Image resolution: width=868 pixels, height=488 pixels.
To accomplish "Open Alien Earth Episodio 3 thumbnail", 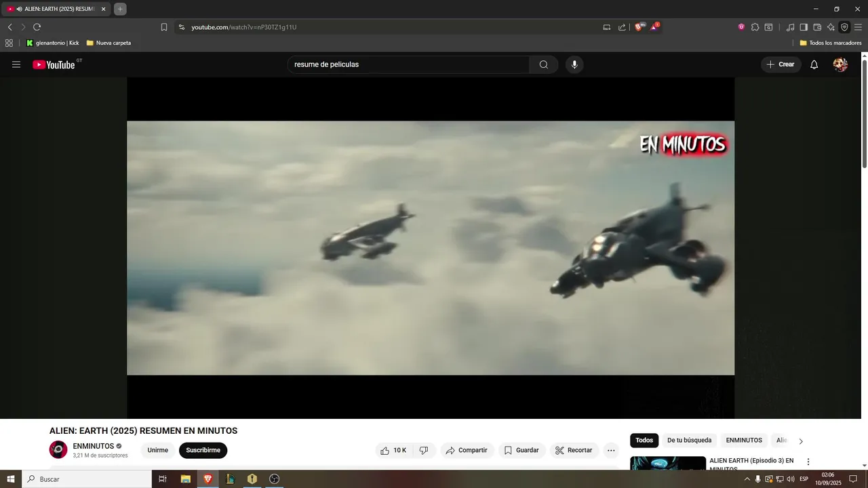I will coord(668,463).
